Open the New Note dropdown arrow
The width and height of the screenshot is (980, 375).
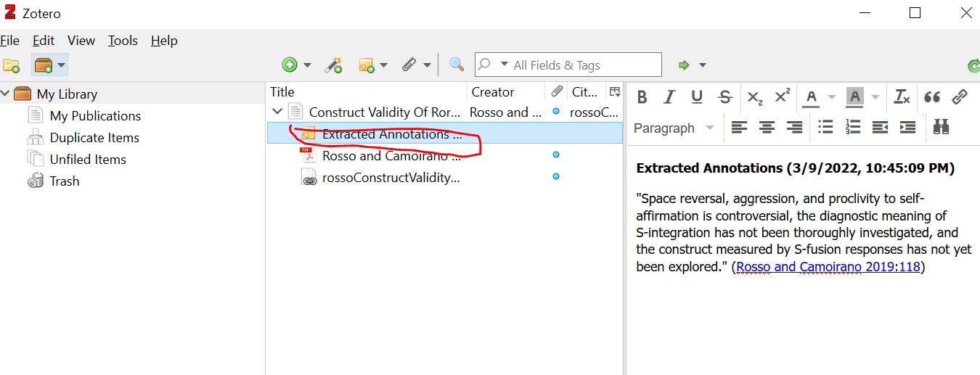(383, 65)
